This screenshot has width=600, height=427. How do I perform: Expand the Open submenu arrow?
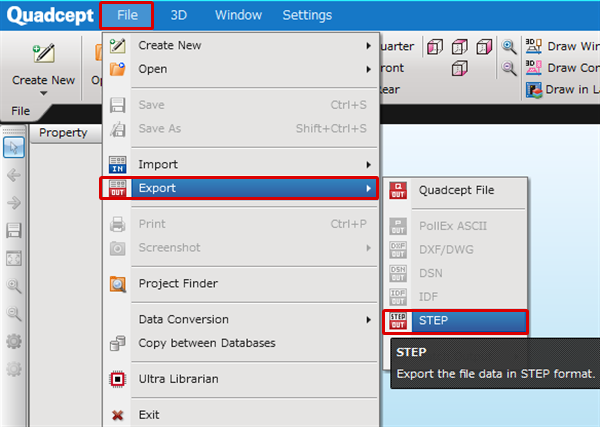pyautogui.click(x=368, y=69)
